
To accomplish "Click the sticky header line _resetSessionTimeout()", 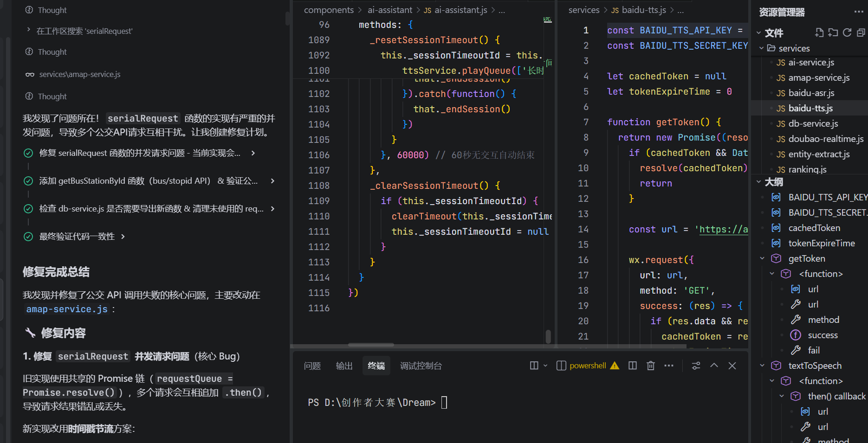I will (x=435, y=40).
